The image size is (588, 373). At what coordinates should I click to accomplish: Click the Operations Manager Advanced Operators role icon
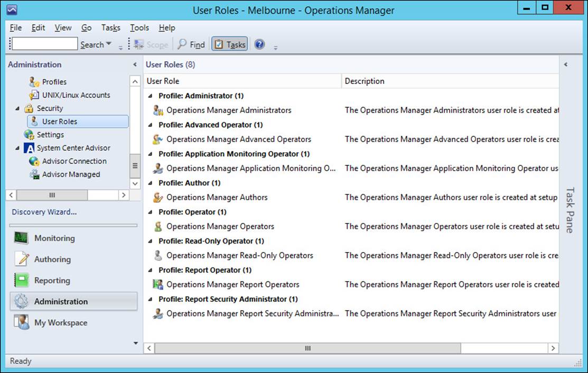158,139
